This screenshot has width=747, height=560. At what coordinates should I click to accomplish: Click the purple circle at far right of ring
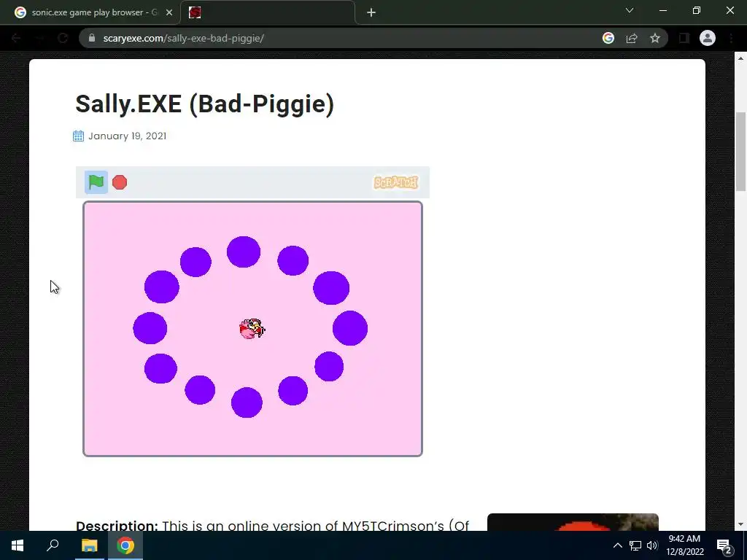(x=350, y=328)
